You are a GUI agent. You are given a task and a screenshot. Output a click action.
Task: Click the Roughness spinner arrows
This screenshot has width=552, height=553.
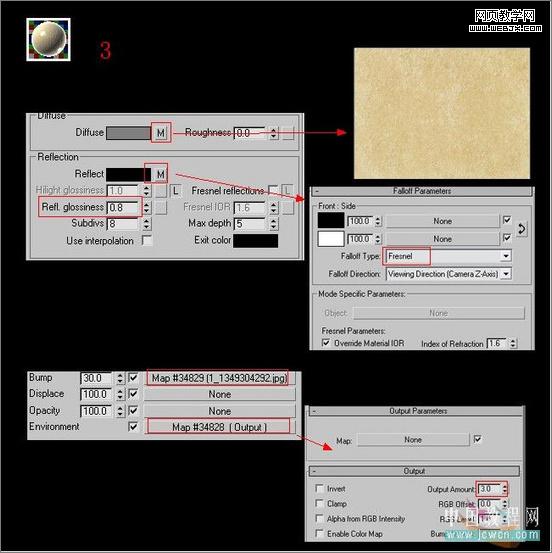[x=274, y=133]
